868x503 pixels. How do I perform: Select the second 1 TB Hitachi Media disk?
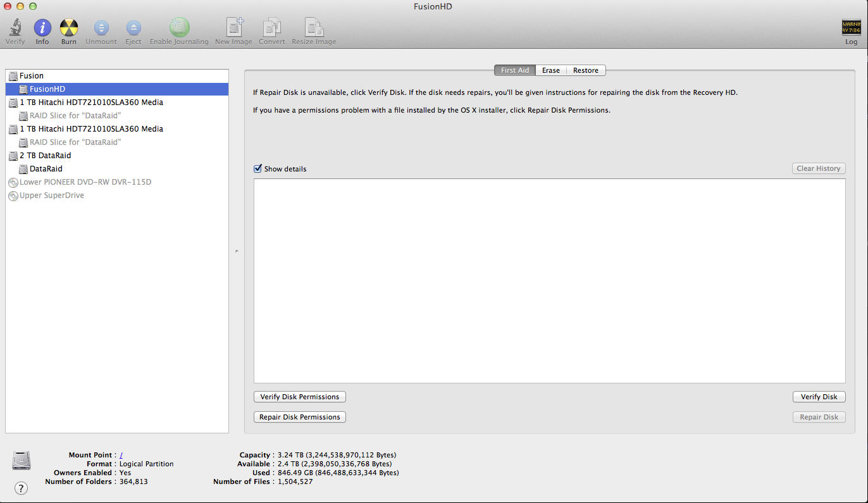tap(117, 129)
